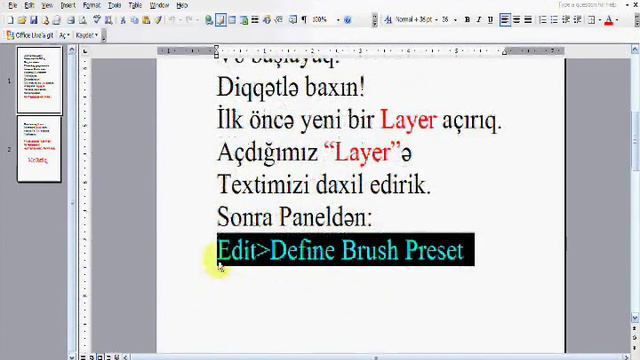The image size is (640, 360).
Task: Apply numbered list formatting
Action: click(x=542, y=20)
